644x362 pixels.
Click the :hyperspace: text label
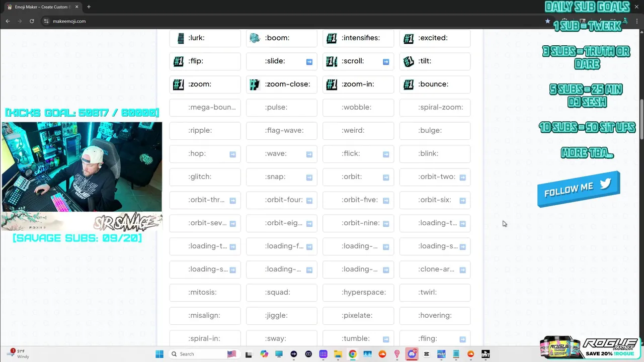(x=364, y=292)
